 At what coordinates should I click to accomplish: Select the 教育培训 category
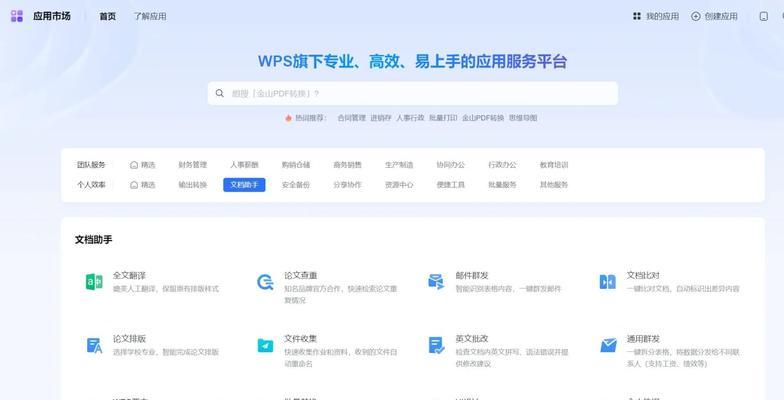tap(554, 165)
